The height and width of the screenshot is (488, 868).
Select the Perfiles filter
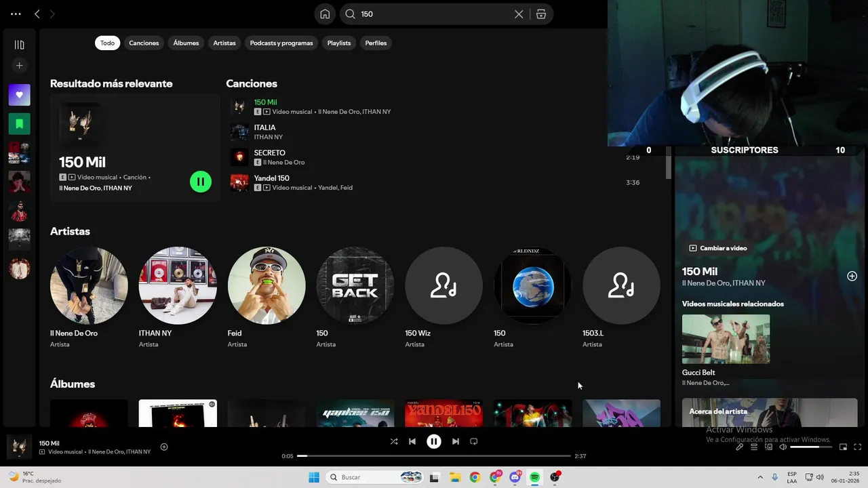tap(376, 43)
